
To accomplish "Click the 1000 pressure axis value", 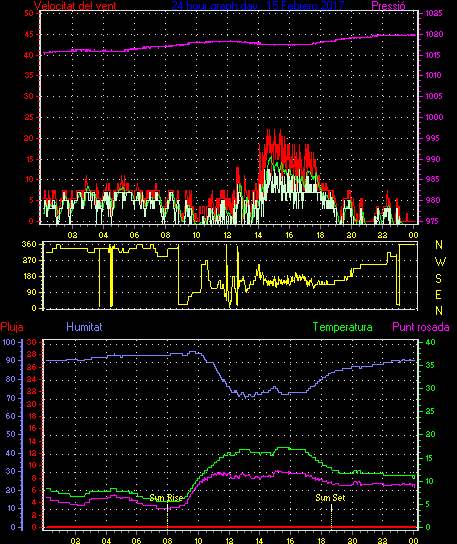I will click(x=434, y=117).
